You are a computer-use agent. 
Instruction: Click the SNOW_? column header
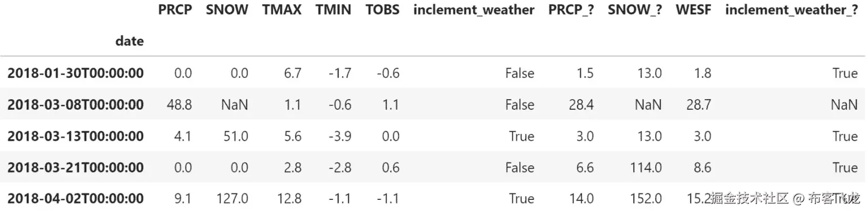click(x=634, y=10)
